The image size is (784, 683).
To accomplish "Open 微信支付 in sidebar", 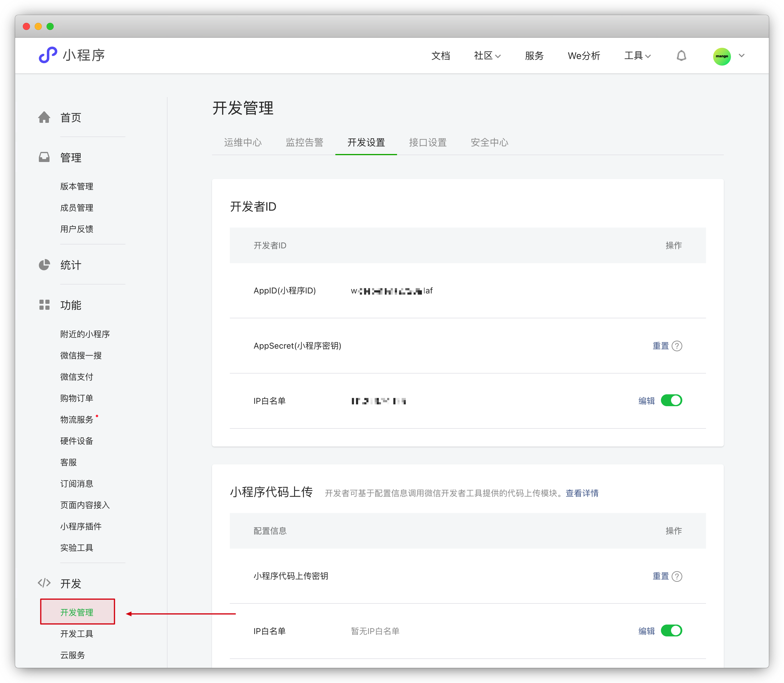I will click(x=77, y=377).
